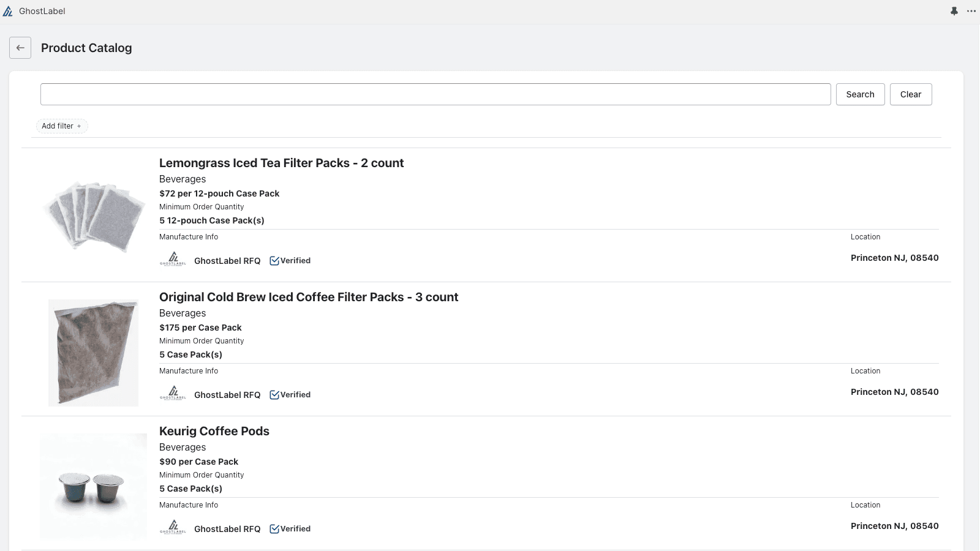The image size is (980, 551).
Task: Click the Clear button
Action: click(x=910, y=94)
